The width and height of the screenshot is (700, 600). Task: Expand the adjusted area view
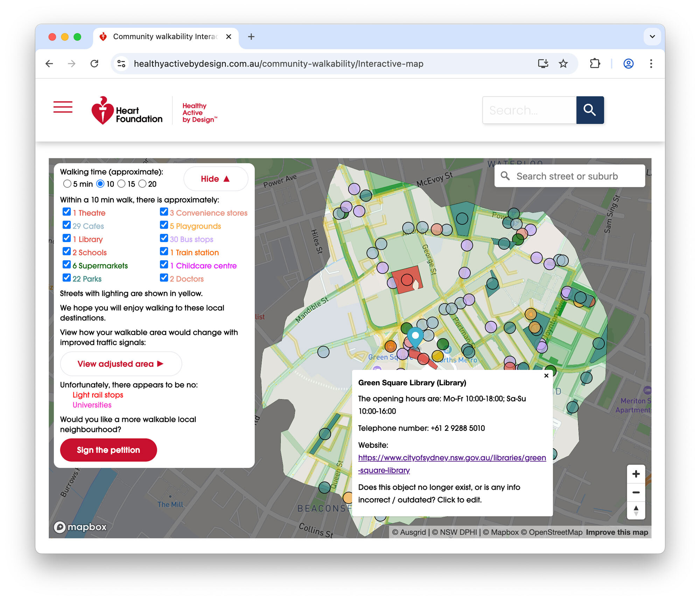[121, 364]
